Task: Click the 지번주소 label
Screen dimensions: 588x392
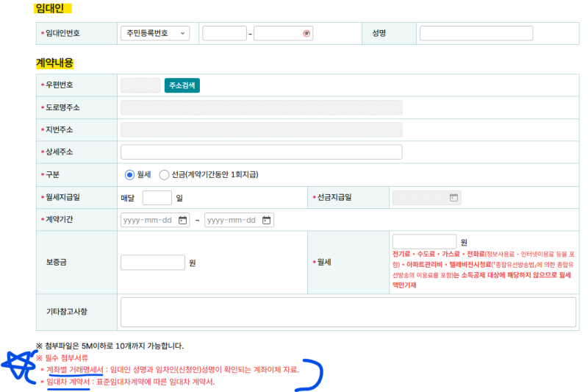Action: coord(60,129)
